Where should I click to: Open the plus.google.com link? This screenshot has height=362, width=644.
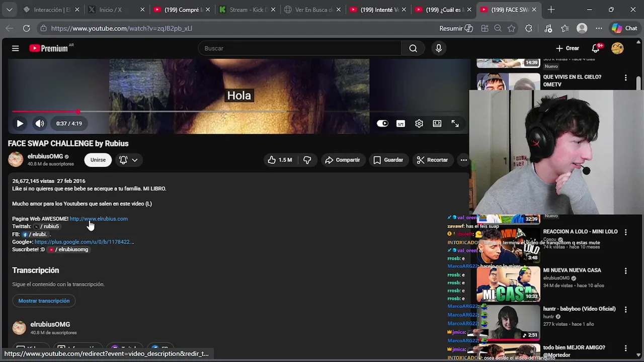click(x=84, y=242)
